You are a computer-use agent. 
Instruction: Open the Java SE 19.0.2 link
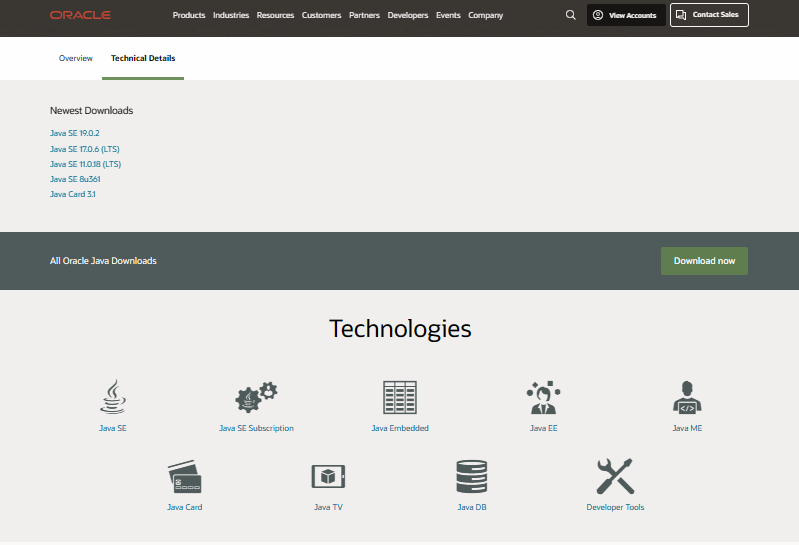(74, 133)
